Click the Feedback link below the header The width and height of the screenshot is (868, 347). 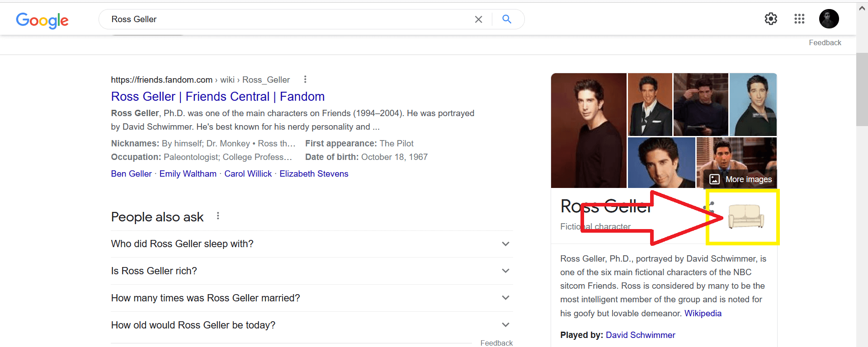point(825,43)
